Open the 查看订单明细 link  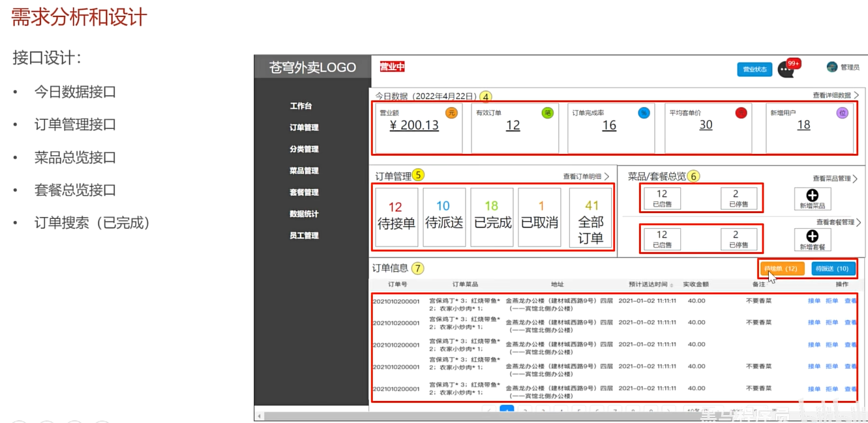tap(582, 177)
